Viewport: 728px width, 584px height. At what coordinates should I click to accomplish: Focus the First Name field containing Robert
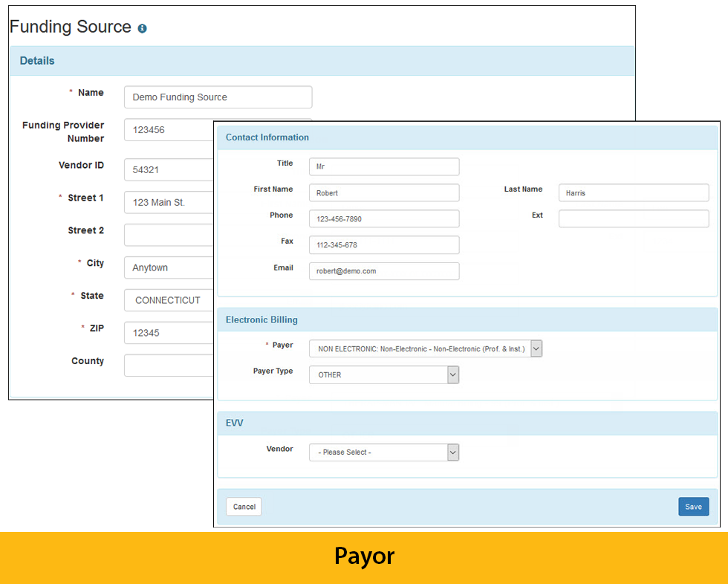coord(383,193)
